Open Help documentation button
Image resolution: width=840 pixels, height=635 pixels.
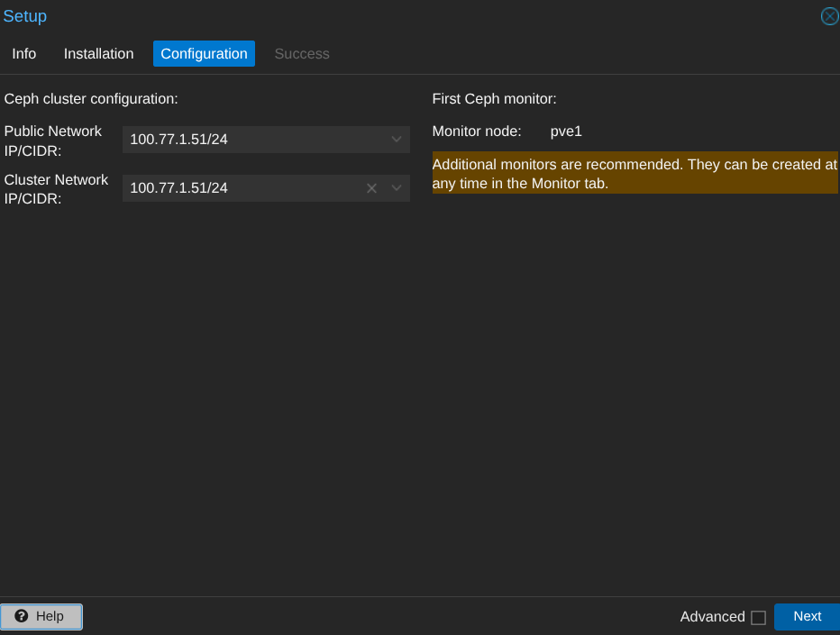coord(41,616)
